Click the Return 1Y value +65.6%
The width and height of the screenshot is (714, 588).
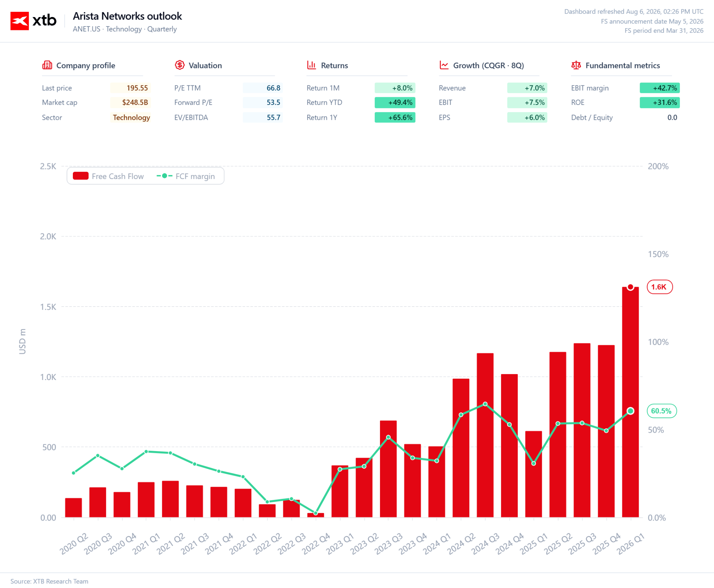395,117
